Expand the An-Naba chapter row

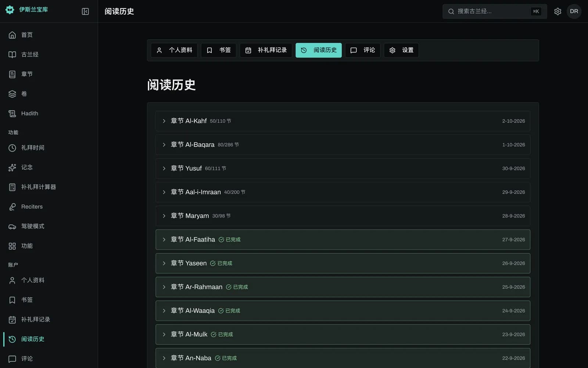pos(343,358)
